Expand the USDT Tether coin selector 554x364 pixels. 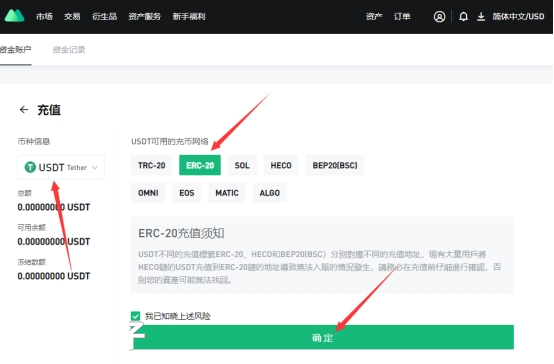(x=61, y=167)
